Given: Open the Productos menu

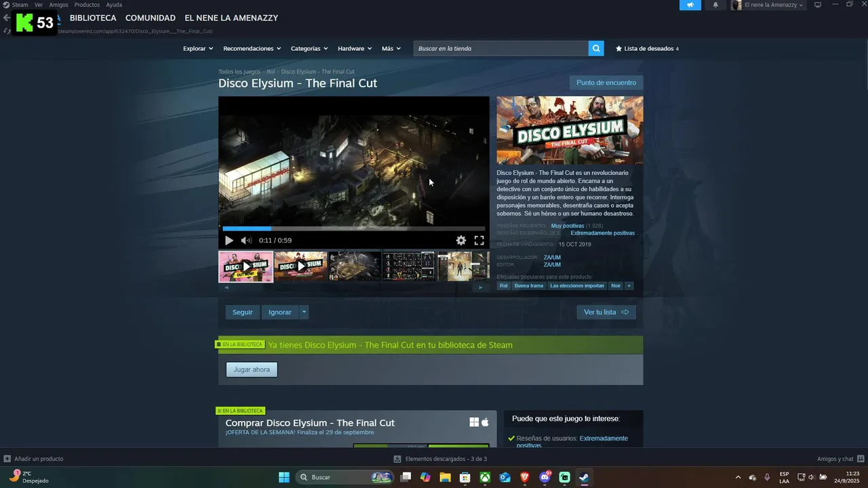Looking at the screenshot, I should (87, 5).
